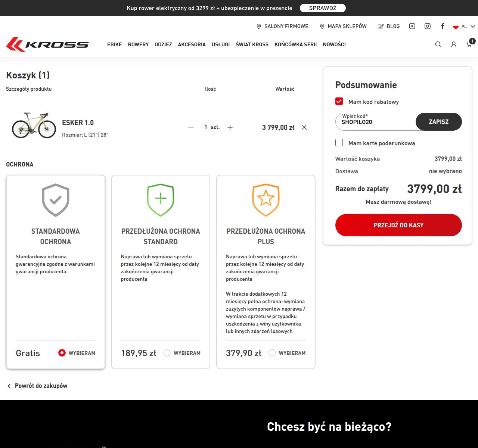Uncheck the Mam kod rabatowy checkbox
This screenshot has width=478, height=448.
(x=339, y=101)
